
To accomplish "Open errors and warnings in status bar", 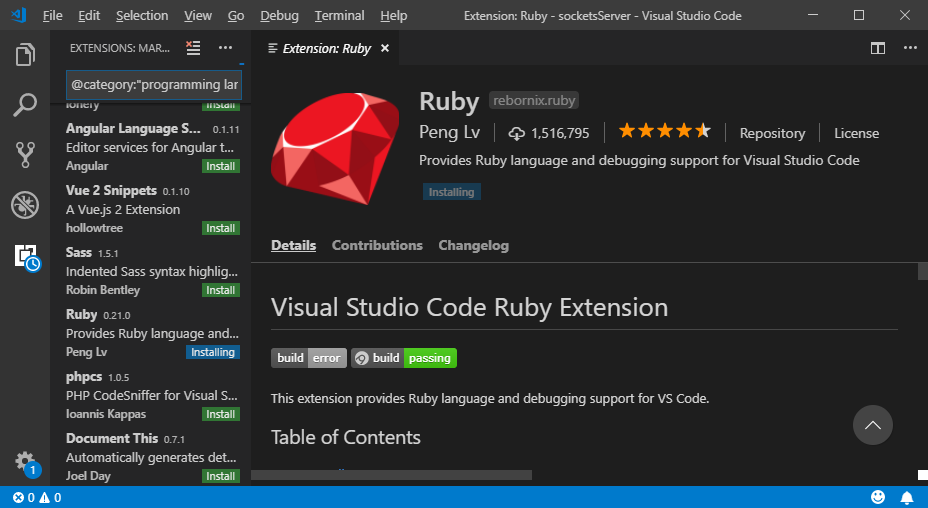I will tap(37, 497).
